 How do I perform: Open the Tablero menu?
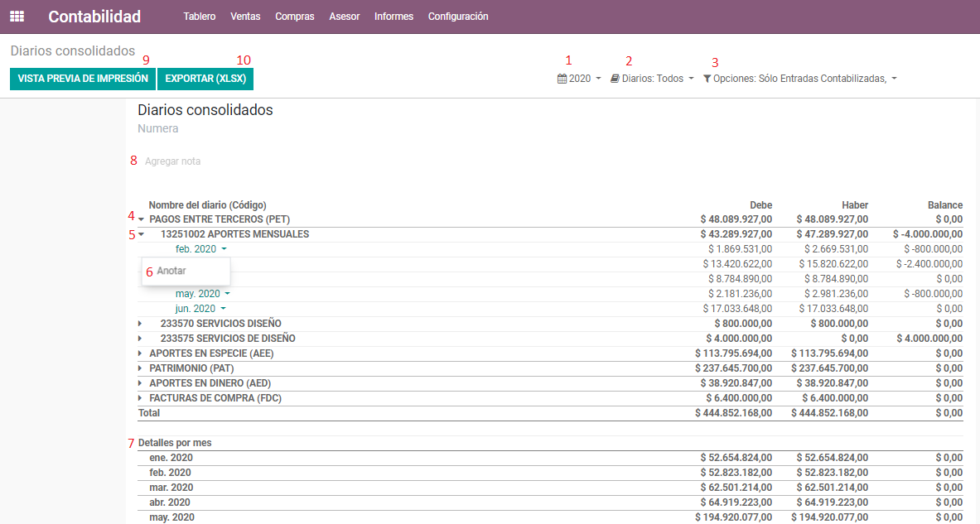(200, 17)
